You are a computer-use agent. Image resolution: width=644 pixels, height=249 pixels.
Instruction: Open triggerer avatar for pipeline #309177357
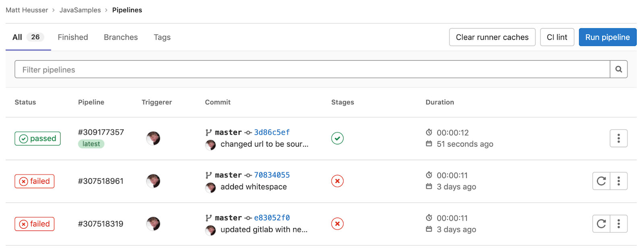click(153, 138)
